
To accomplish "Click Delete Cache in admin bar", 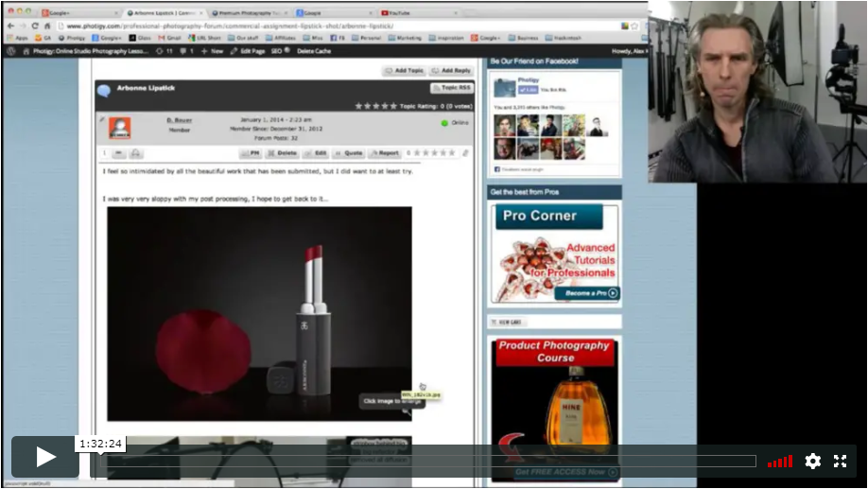I will 314,51.
